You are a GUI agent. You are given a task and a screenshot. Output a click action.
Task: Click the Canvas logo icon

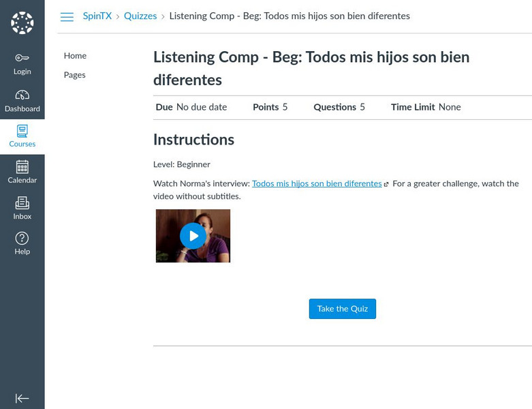(22, 22)
